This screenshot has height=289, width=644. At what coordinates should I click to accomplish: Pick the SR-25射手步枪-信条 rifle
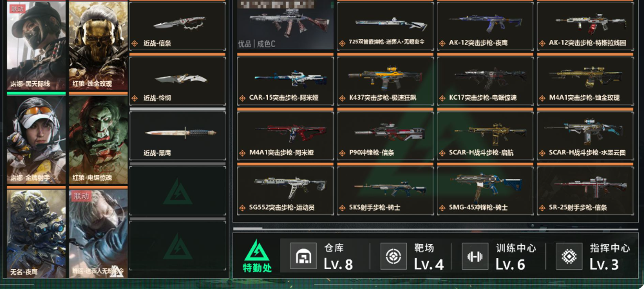point(585,191)
